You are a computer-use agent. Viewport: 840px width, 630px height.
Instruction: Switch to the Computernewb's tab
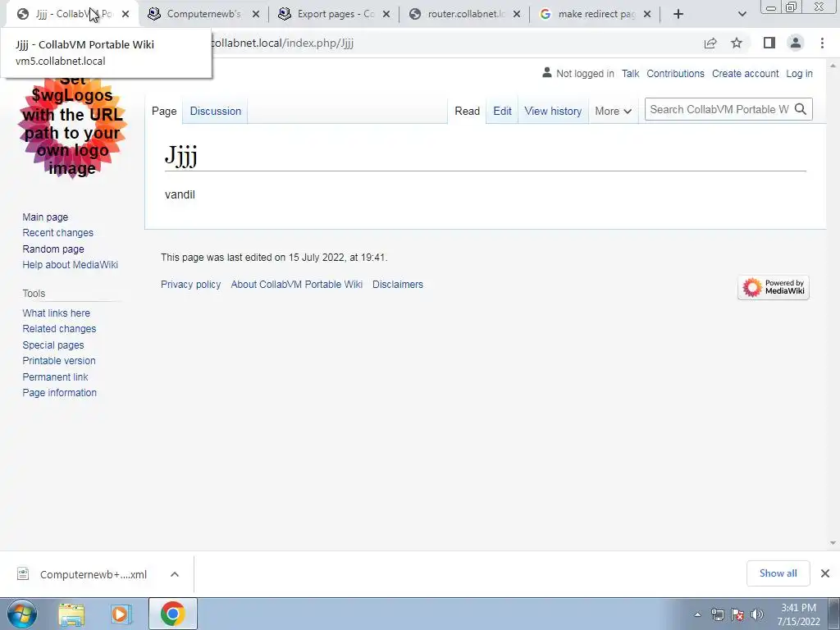203,14
